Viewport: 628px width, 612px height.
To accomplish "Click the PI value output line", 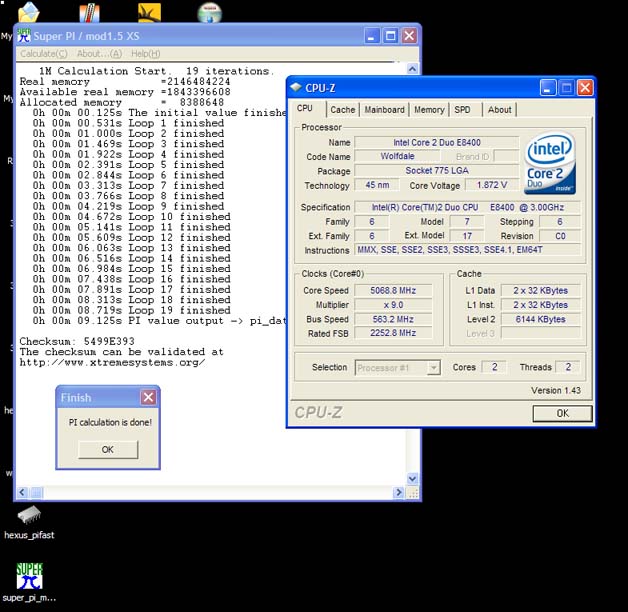I will coord(159,321).
